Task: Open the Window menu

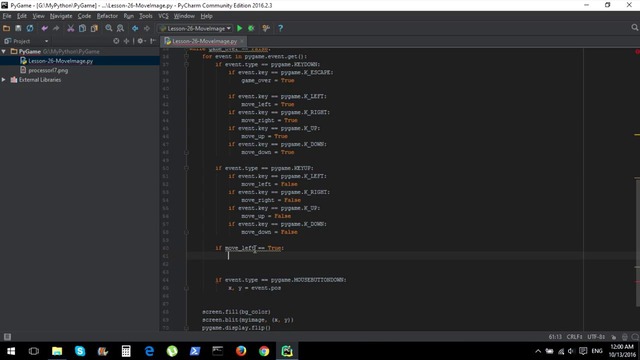Action: (184, 16)
